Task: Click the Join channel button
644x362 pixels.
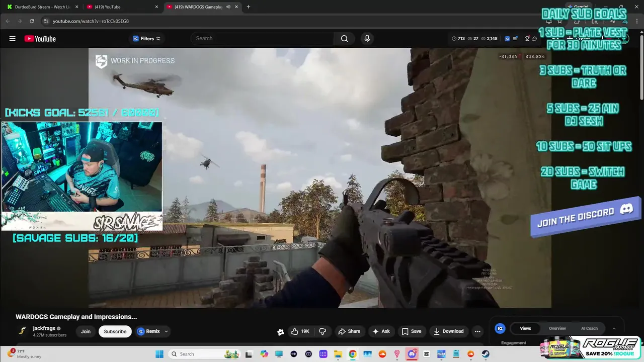Action: click(86, 331)
